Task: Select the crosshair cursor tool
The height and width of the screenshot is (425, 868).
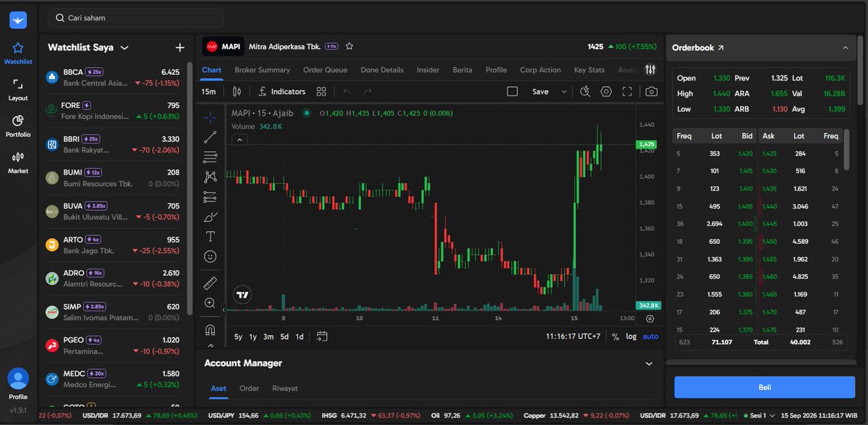Action: [210, 117]
